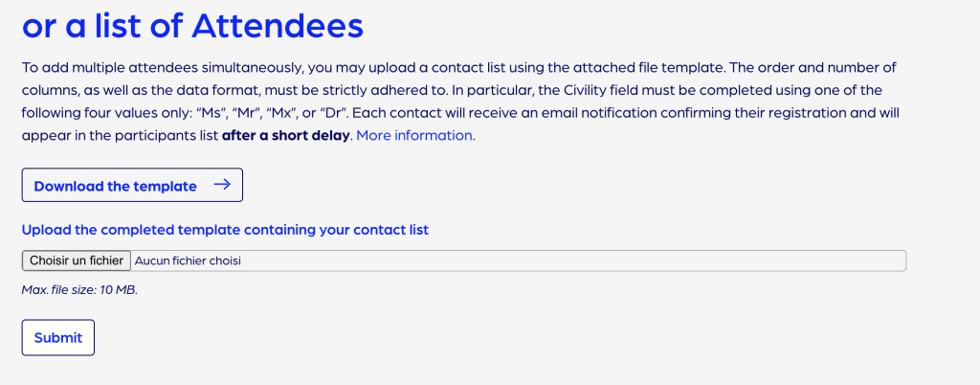Viewport: 980px width, 385px height.
Task: Click the Choisir un fichier button
Action: tap(77, 260)
